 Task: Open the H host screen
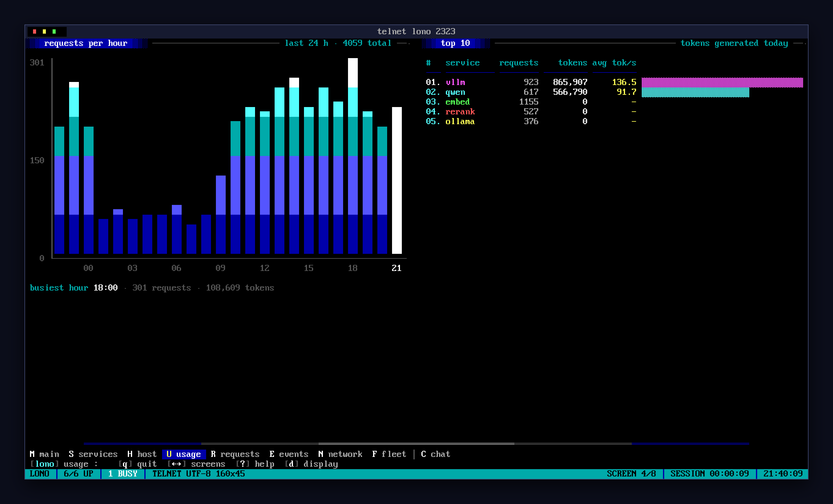tap(142, 454)
